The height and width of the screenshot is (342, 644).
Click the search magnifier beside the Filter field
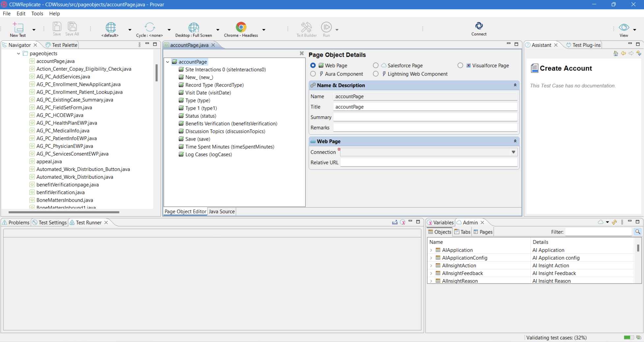pos(638,232)
